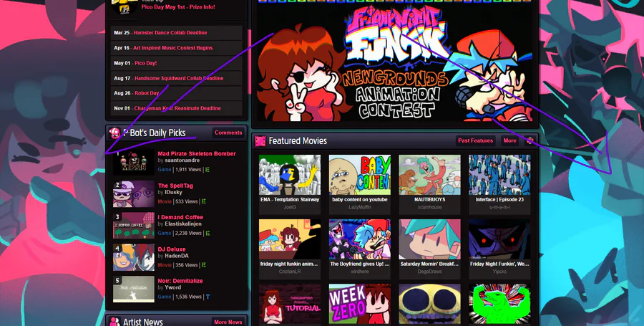Open The Boyfriend gives Up! thumbnail
This screenshot has width=644, height=326.
pos(360,239)
